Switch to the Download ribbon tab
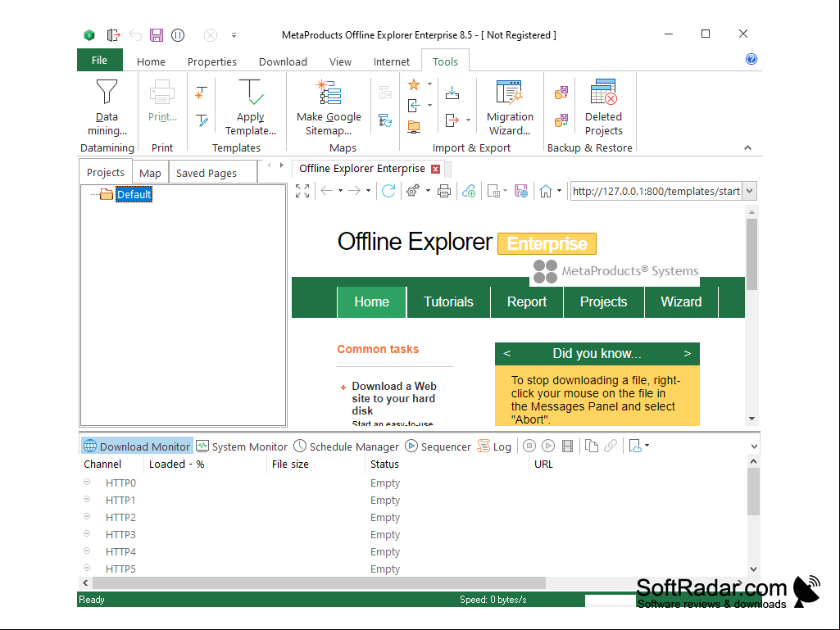 pyautogui.click(x=283, y=61)
